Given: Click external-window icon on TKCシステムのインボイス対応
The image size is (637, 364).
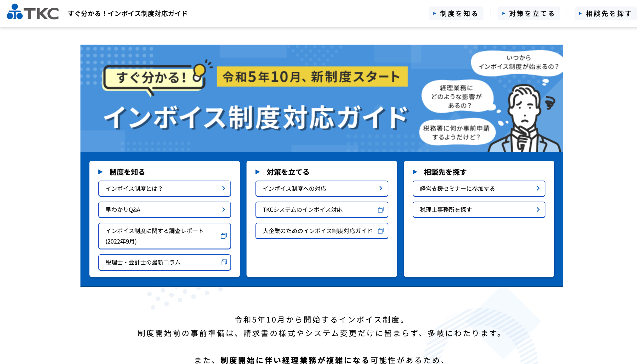Looking at the screenshot, I should (x=381, y=210).
